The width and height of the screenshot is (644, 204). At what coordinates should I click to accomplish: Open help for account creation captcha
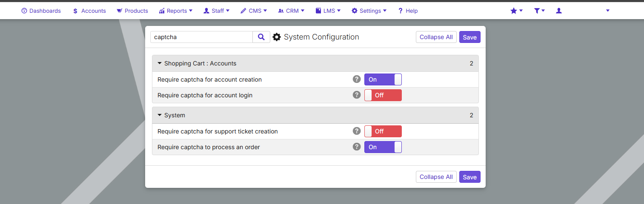(x=357, y=79)
